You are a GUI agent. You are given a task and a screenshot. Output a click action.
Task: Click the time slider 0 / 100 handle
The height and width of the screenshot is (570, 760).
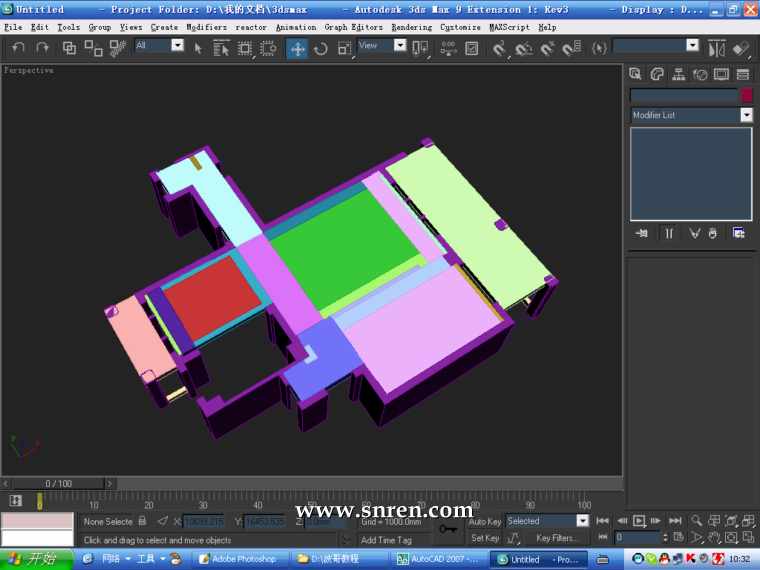59,483
